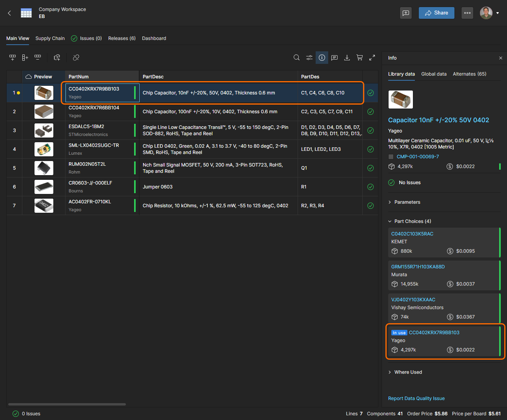Image resolution: width=507 pixels, height=420 pixels.
Task: Collapse the Part Choices (4) section
Action: coord(413,221)
